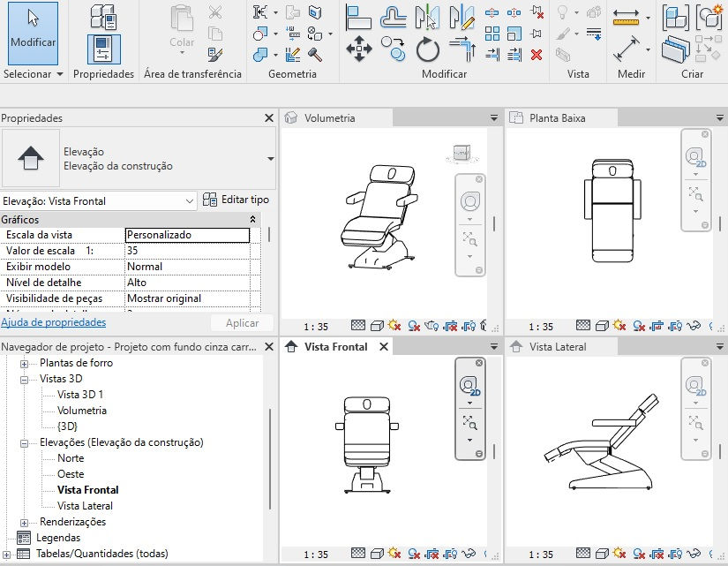Image resolution: width=728 pixels, height=566 pixels.
Task: Close the Propriedades palette
Action: [x=269, y=118]
